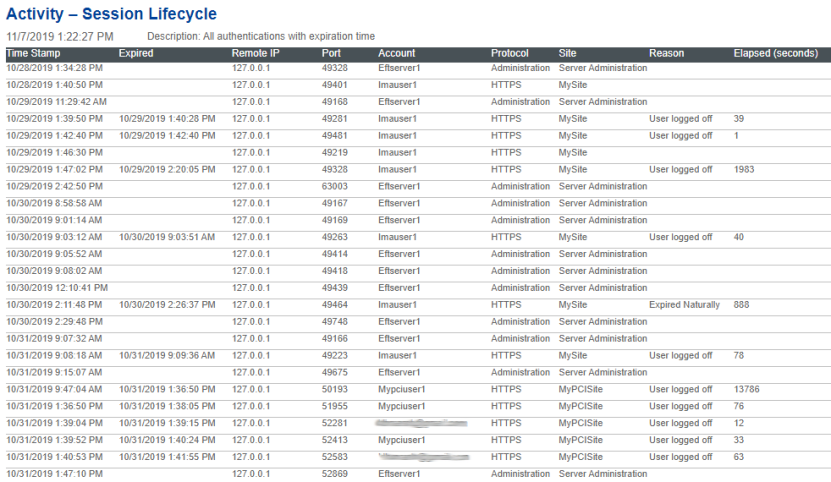Click the elapsed value 1983

tap(744, 170)
